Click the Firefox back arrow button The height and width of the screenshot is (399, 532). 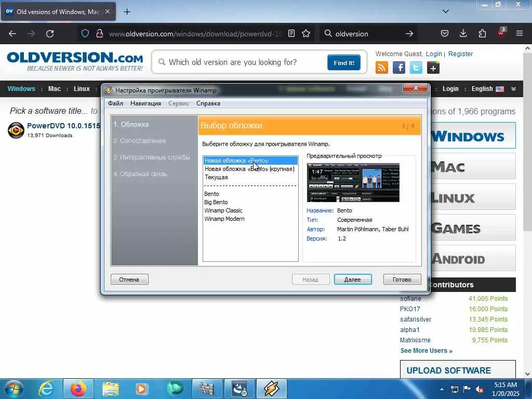12,34
